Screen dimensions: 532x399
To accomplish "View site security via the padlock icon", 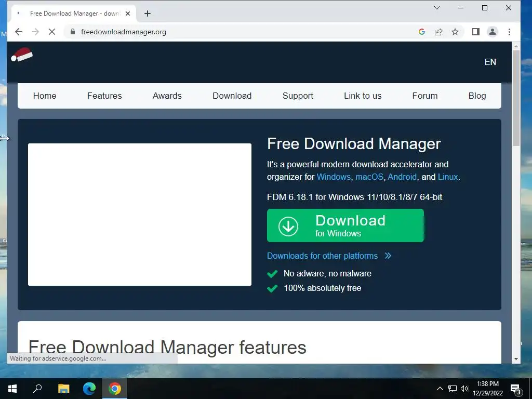I will point(72,32).
